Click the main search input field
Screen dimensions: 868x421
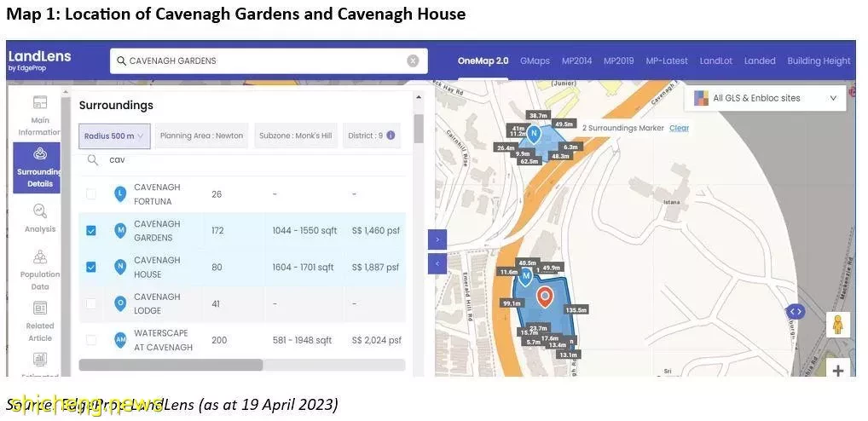click(269, 61)
